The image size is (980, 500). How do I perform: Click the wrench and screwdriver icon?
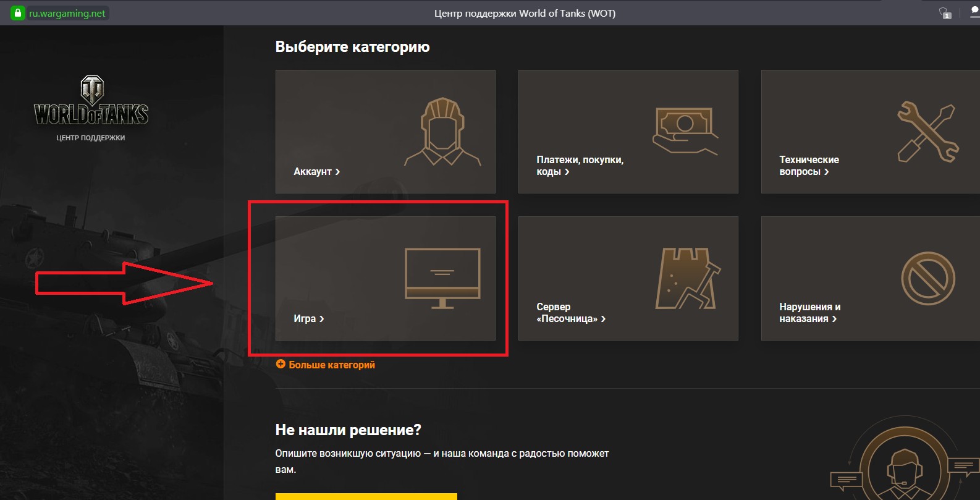(x=927, y=132)
